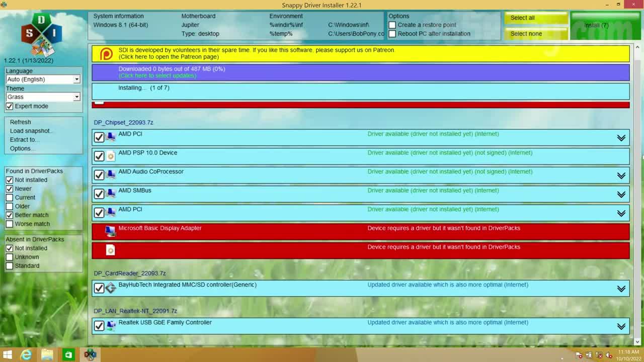This screenshot has height=362, width=644.
Task: Check the Worse match filter
Action: coord(10,224)
